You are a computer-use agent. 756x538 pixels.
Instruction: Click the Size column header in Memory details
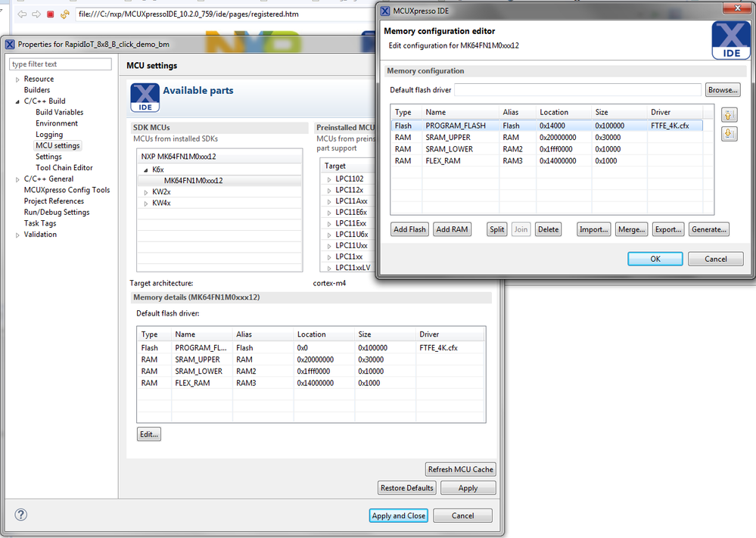coord(385,334)
